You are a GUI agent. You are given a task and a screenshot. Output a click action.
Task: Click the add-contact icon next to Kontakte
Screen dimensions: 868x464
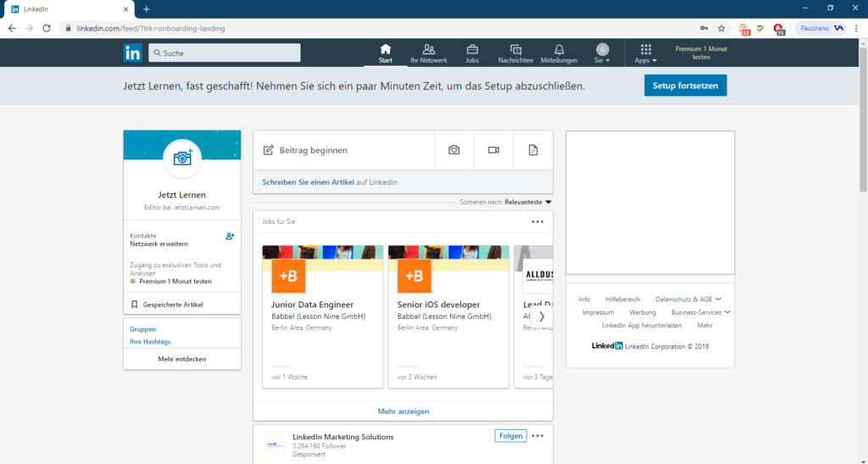pyautogui.click(x=230, y=236)
